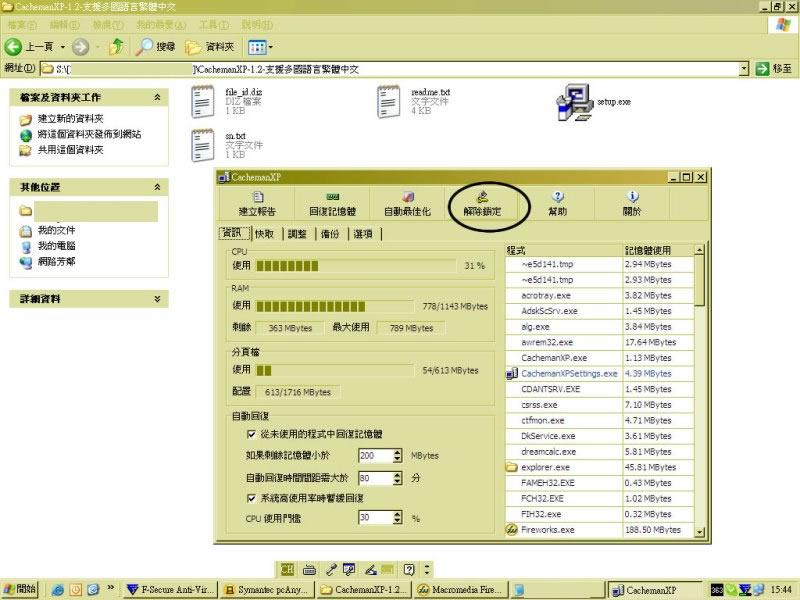Viewport: 800px width, 600px height.
Task: Click the up-one-level folder icon
Action: [x=117, y=47]
